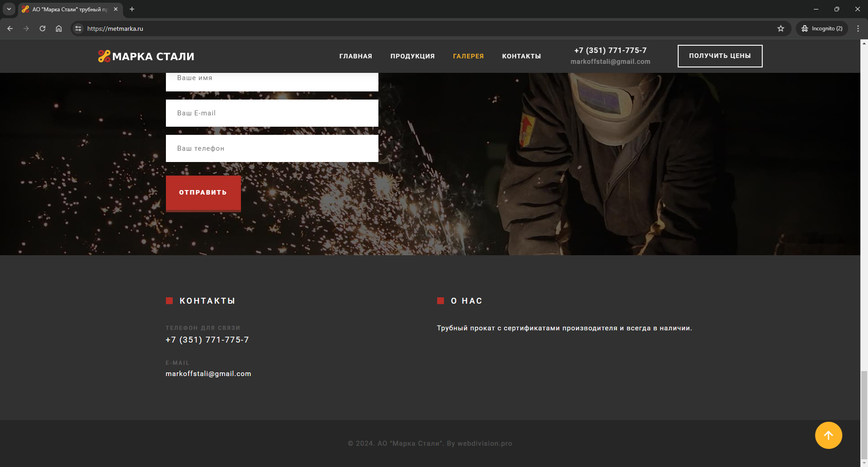
Task: Open the browser home page
Action: [59, 29]
